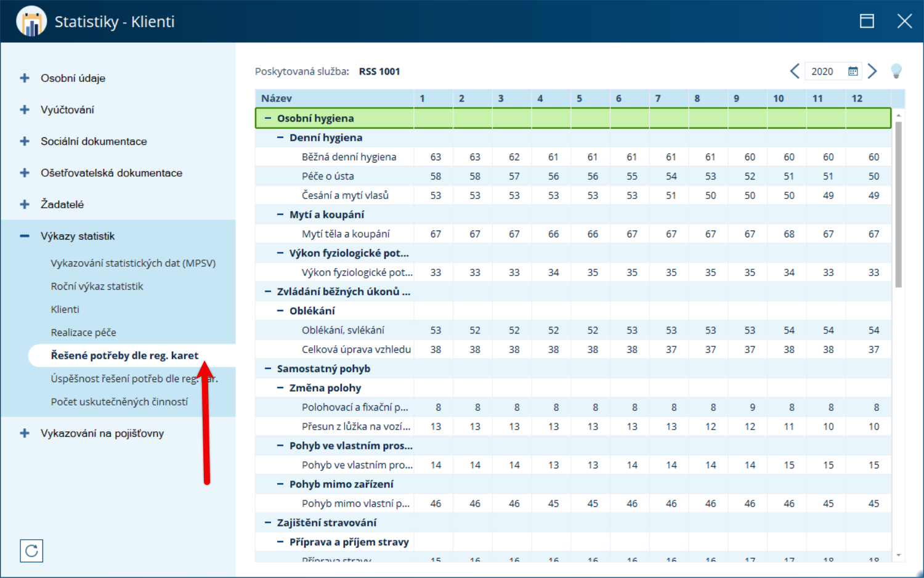Collapse the Změna polohy subgroup
924x578 pixels.
pos(280,388)
